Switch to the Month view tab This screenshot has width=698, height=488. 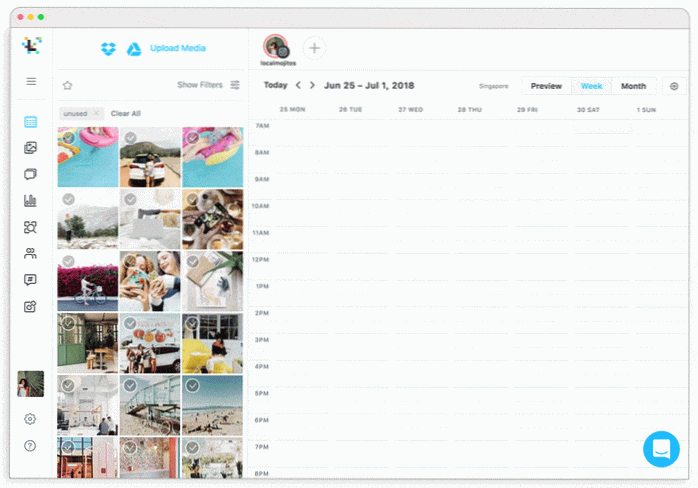coord(633,86)
